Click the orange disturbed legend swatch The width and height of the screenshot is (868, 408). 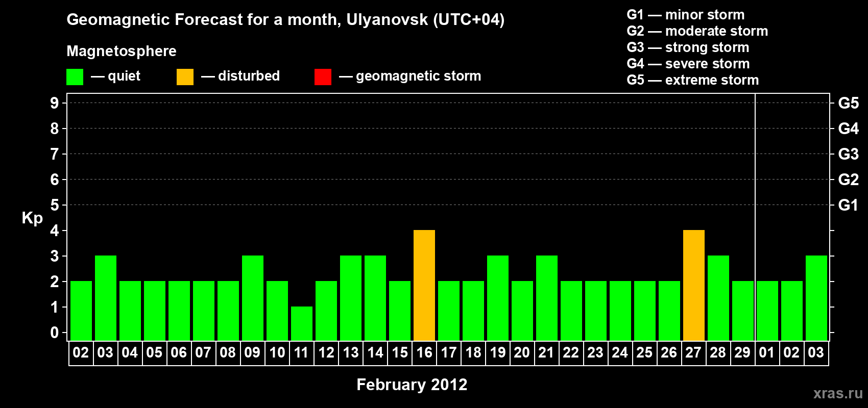click(x=185, y=77)
